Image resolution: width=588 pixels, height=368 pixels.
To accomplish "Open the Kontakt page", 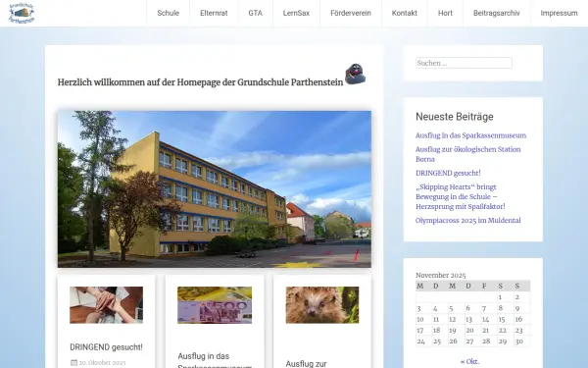I will 404,13.
